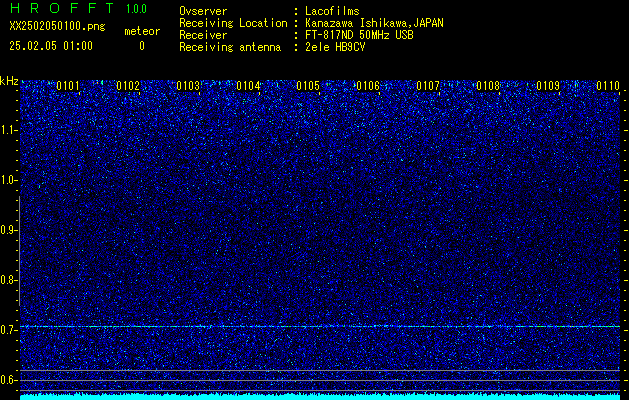The height and width of the screenshot is (400, 629).
Task: Click the Receiving Location label
Action: click(233, 23)
